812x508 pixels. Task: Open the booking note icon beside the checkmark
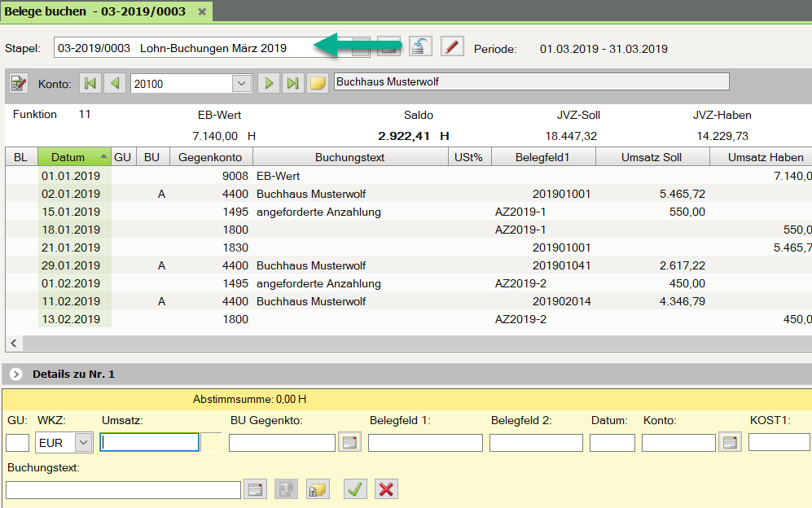(x=318, y=489)
